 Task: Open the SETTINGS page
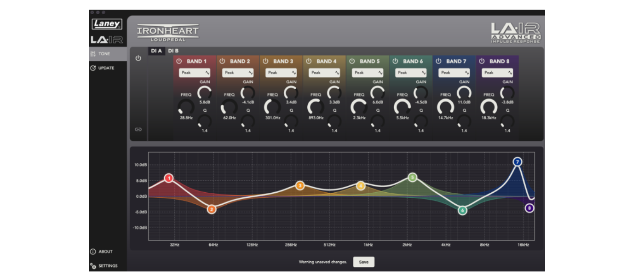[104, 266]
